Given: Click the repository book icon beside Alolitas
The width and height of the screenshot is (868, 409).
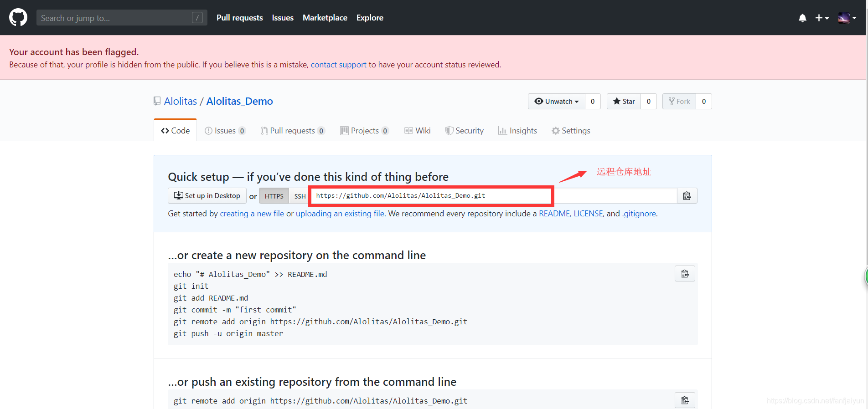Looking at the screenshot, I should coord(157,101).
